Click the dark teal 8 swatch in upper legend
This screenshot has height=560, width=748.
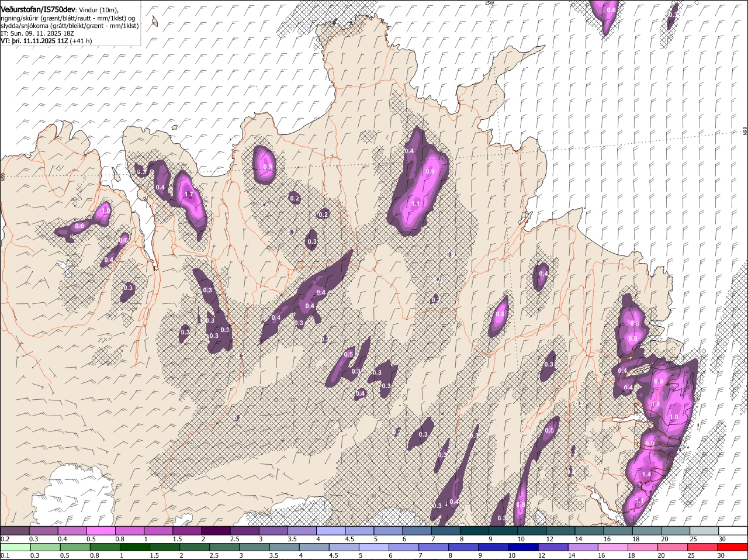tap(475, 530)
